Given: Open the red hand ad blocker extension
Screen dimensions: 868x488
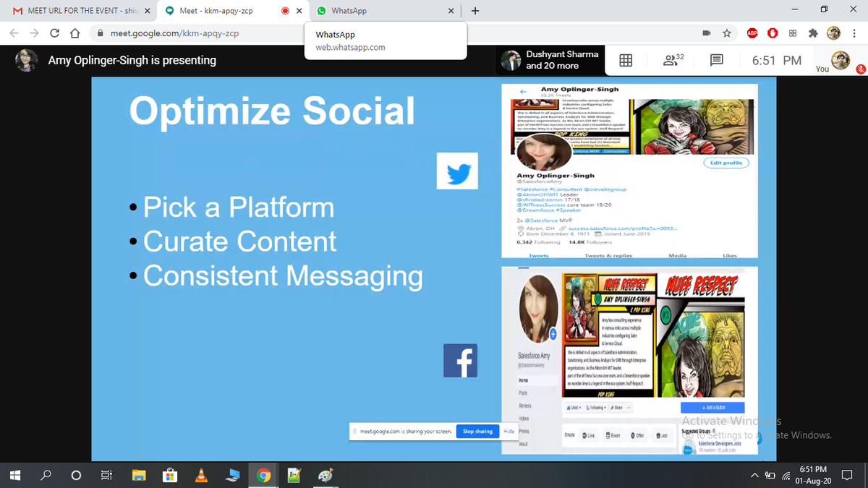Looking at the screenshot, I should [773, 33].
